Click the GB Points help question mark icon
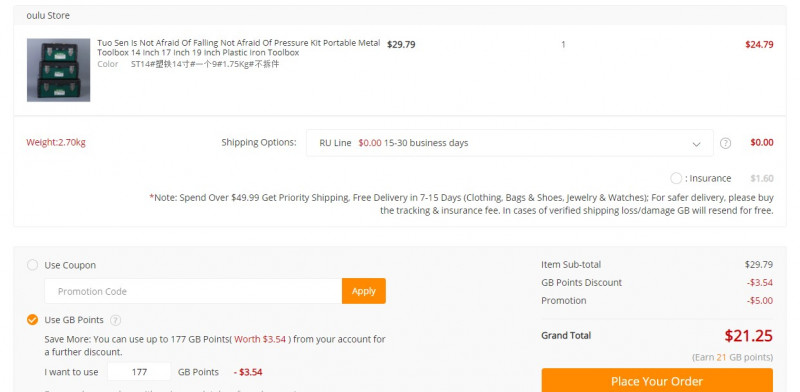Screen dimensions: 800x392 click(x=116, y=321)
